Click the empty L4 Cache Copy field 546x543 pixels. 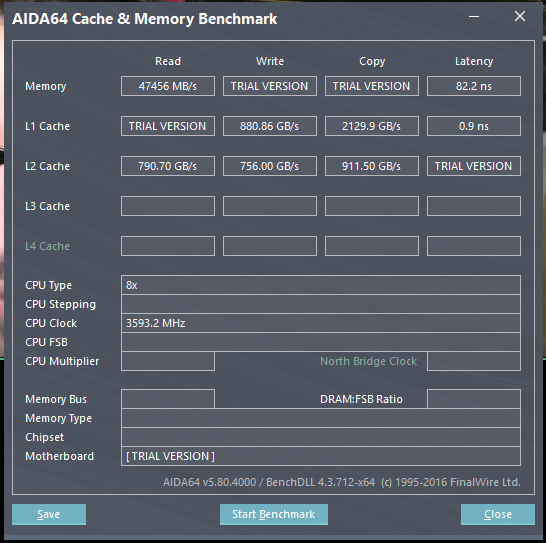(x=372, y=246)
